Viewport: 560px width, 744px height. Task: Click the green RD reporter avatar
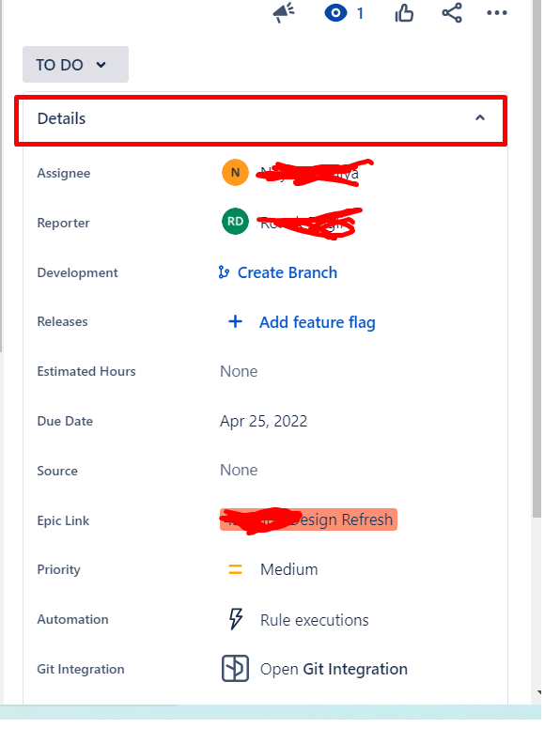236,221
